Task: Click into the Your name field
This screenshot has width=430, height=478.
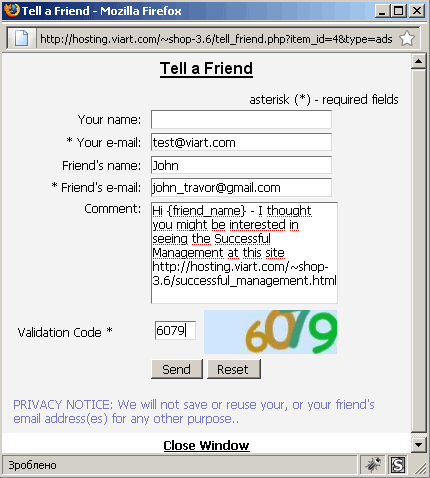Action: (x=241, y=119)
